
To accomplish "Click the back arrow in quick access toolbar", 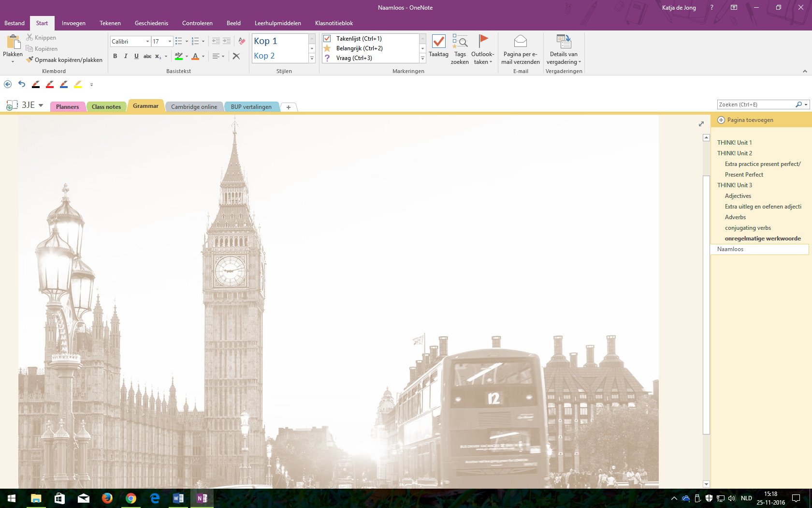I will point(8,84).
